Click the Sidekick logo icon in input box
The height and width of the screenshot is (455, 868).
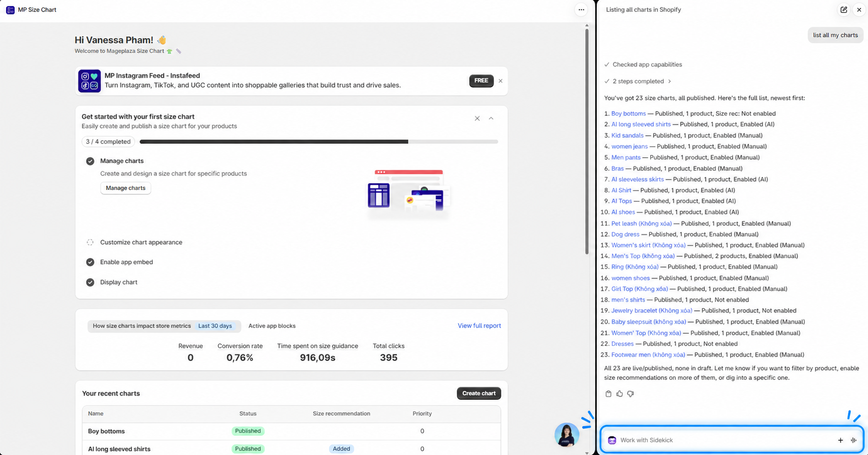(612, 440)
